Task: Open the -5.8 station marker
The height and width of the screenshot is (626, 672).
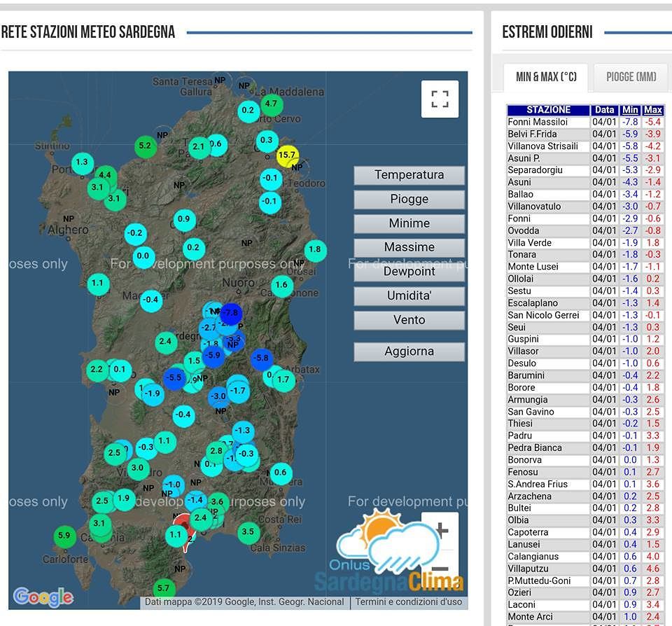Action: pos(261,359)
